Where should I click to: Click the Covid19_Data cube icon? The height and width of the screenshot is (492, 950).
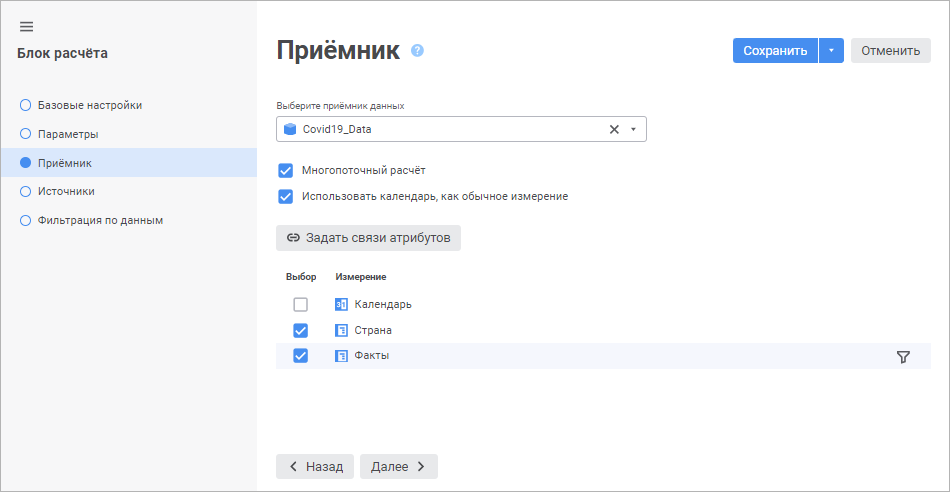pyautogui.click(x=290, y=129)
